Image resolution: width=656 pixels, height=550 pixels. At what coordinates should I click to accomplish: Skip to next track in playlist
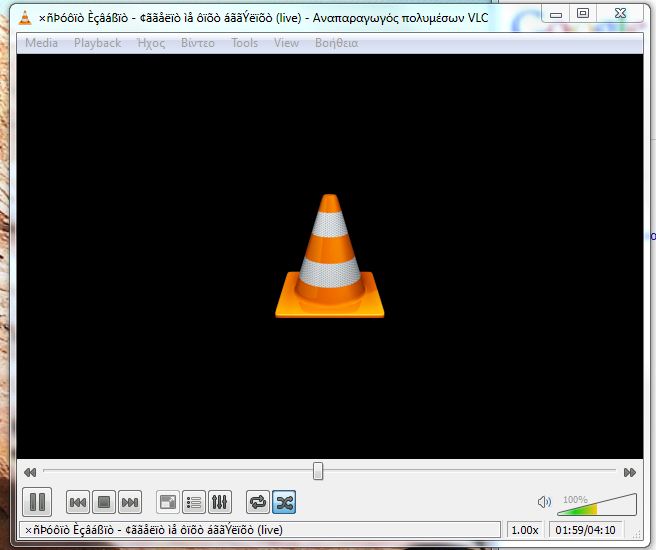pos(130,502)
